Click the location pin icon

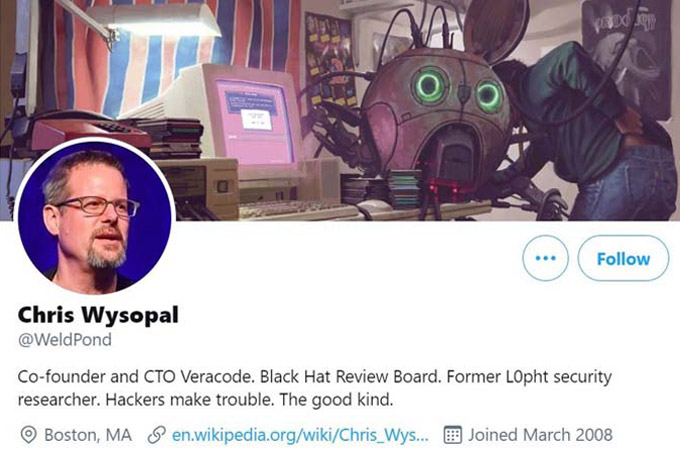click(x=29, y=435)
